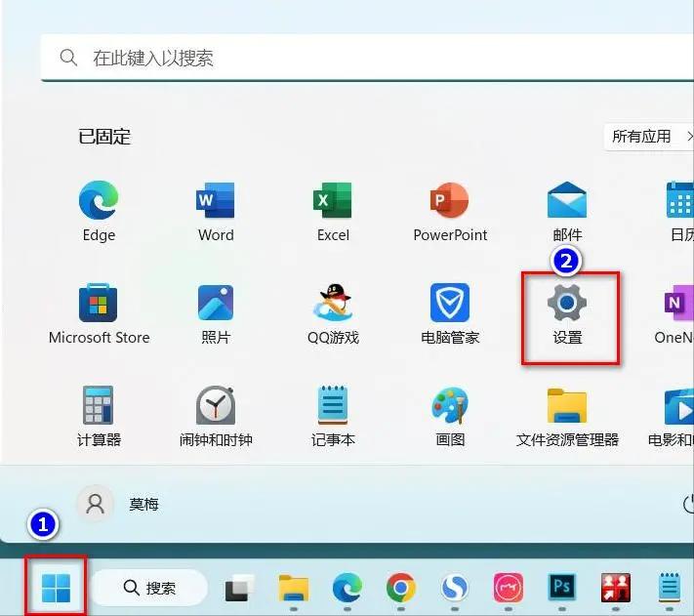The width and height of the screenshot is (694, 616).
Task: Open Microsoft Store
Action: 99,313
